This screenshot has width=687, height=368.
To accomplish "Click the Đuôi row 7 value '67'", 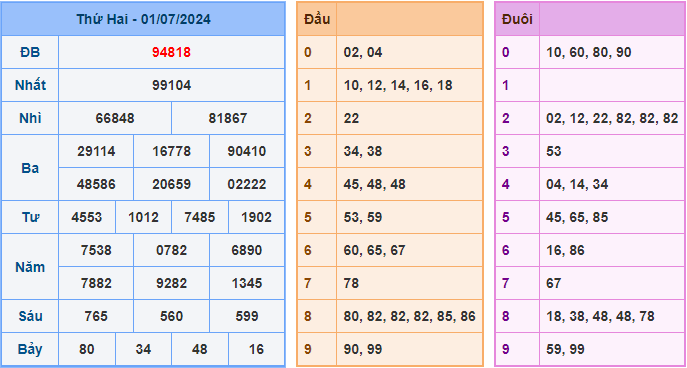I will pyautogui.click(x=554, y=283).
